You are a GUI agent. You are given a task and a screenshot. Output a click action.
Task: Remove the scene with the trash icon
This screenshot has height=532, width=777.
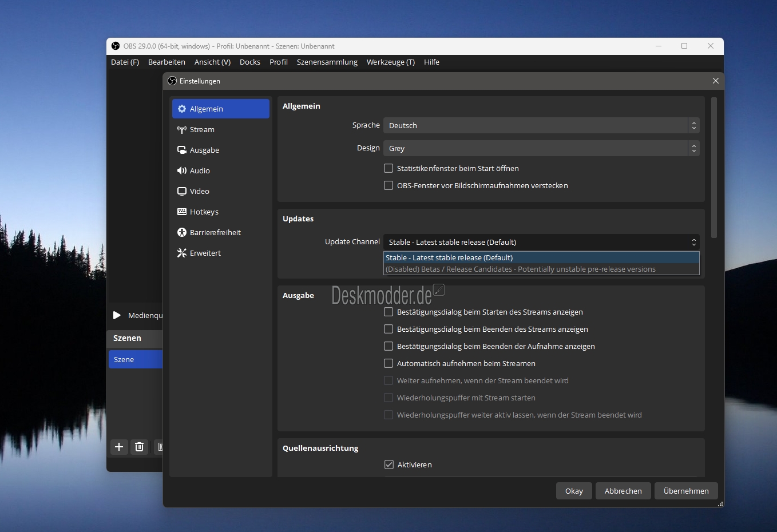139,447
